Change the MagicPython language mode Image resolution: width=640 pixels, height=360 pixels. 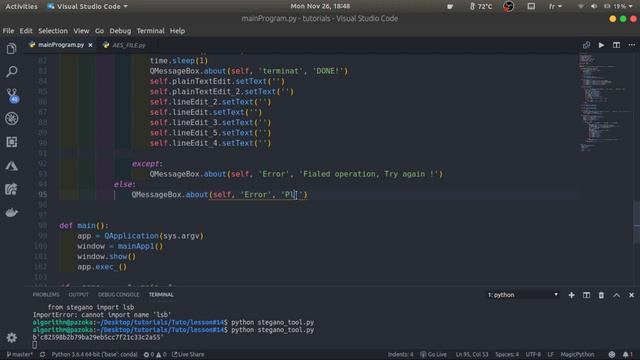click(x=577, y=354)
